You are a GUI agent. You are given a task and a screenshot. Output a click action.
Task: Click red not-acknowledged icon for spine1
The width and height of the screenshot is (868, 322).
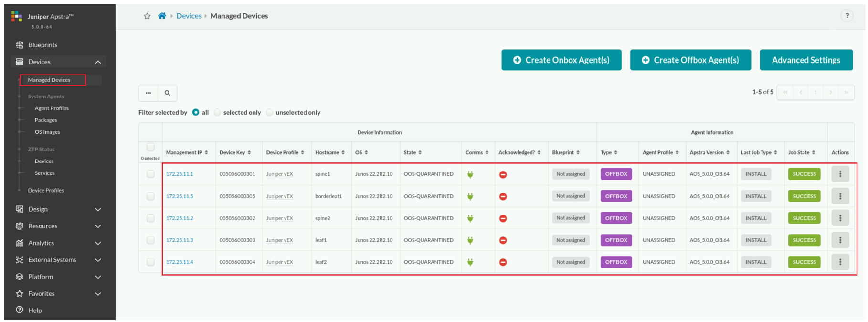click(503, 174)
